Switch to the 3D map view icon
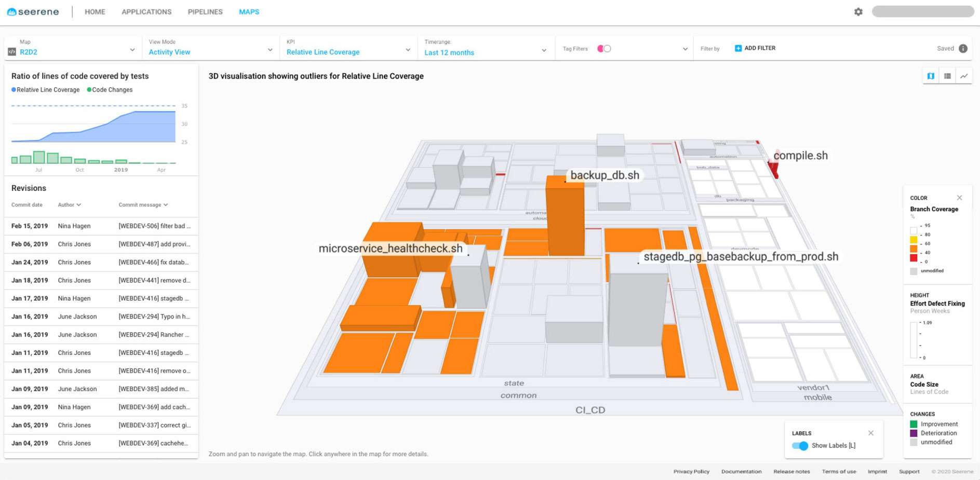 tap(931, 76)
